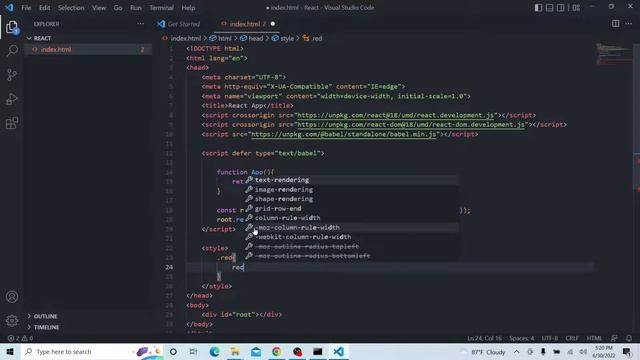Open the Customize Layout icon
The image size is (640, 360).
(x=576, y=8)
